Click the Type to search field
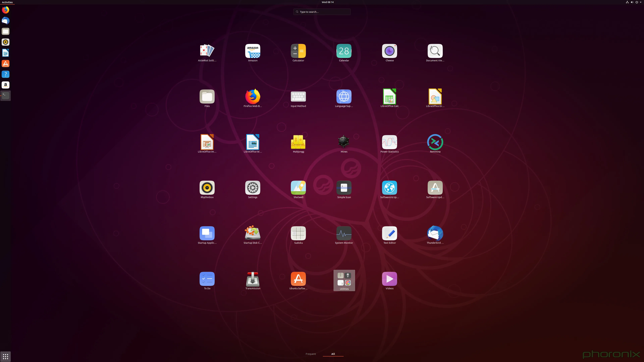This screenshot has height=362, width=644. pos(322,12)
